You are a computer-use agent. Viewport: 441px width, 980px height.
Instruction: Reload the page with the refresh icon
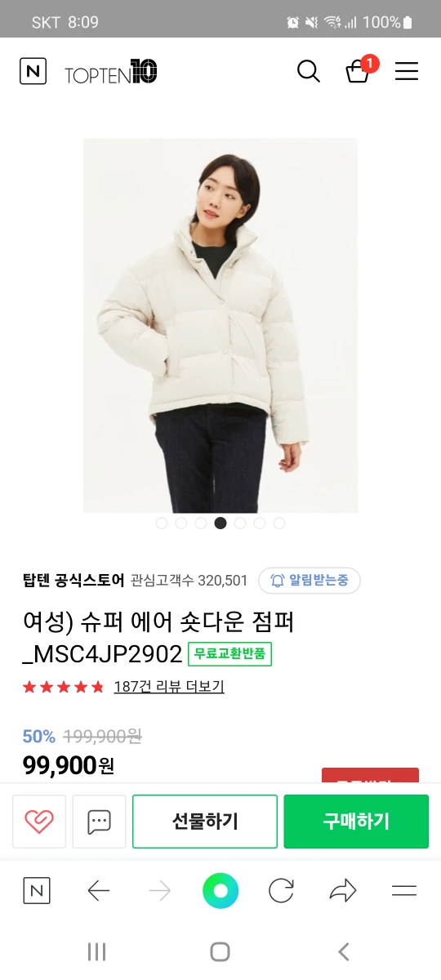click(x=281, y=891)
